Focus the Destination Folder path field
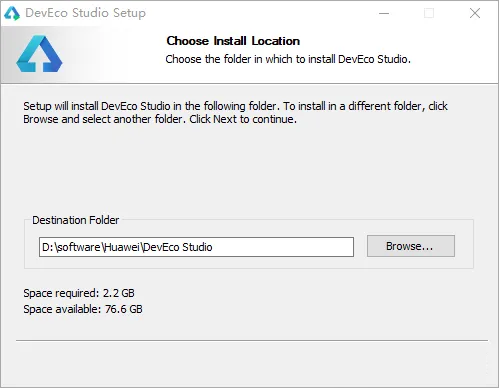 click(x=196, y=247)
